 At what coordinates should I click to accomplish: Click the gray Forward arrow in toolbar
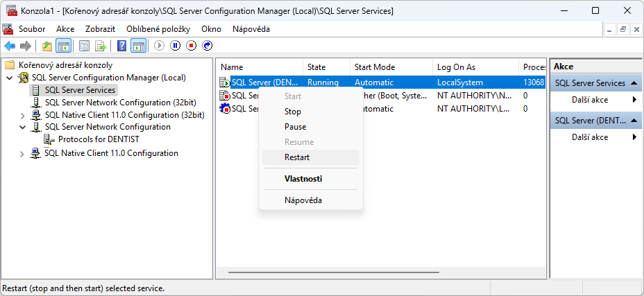pyautogui.click(x=26, y=46)
